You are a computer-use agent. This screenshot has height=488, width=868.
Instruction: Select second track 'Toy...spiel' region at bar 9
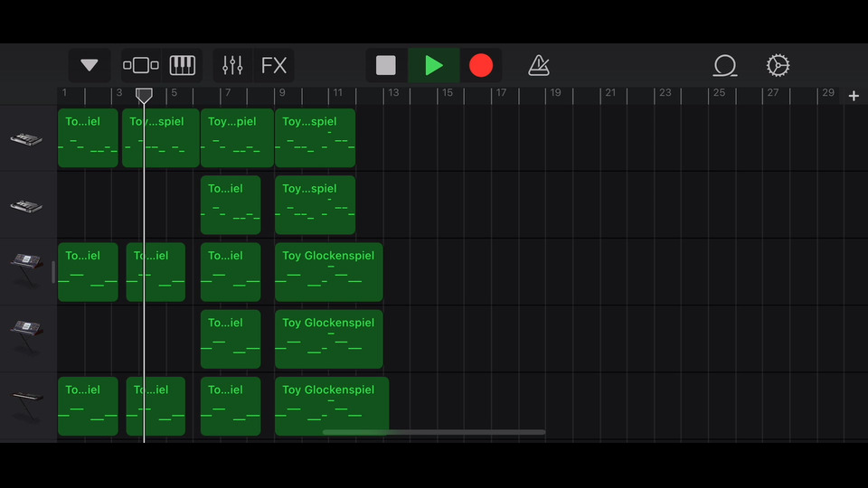[315, 205]
